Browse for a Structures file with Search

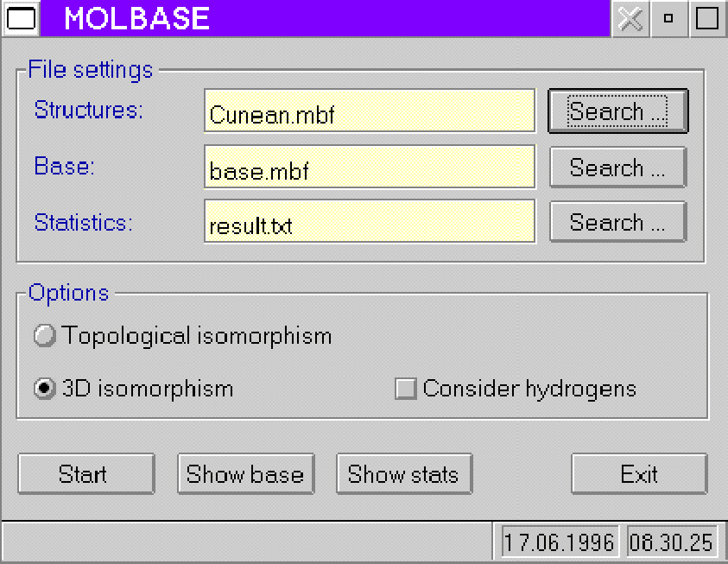(617, 111)
